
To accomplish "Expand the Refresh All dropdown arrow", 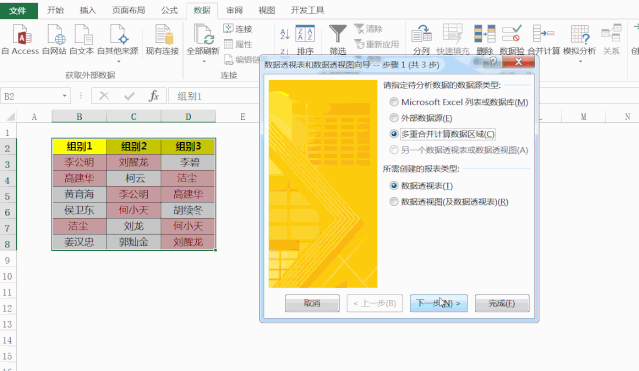I will coord(204,62).
